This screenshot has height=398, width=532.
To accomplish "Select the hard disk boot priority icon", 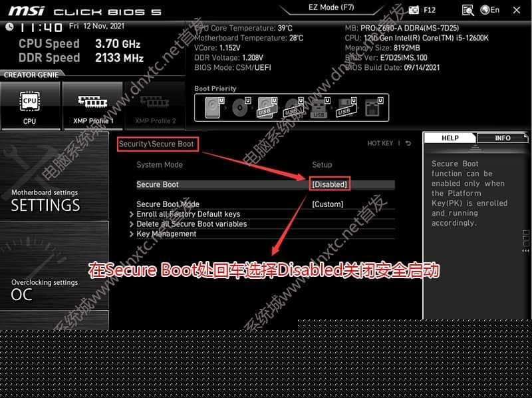I will [x=213, y=107].
